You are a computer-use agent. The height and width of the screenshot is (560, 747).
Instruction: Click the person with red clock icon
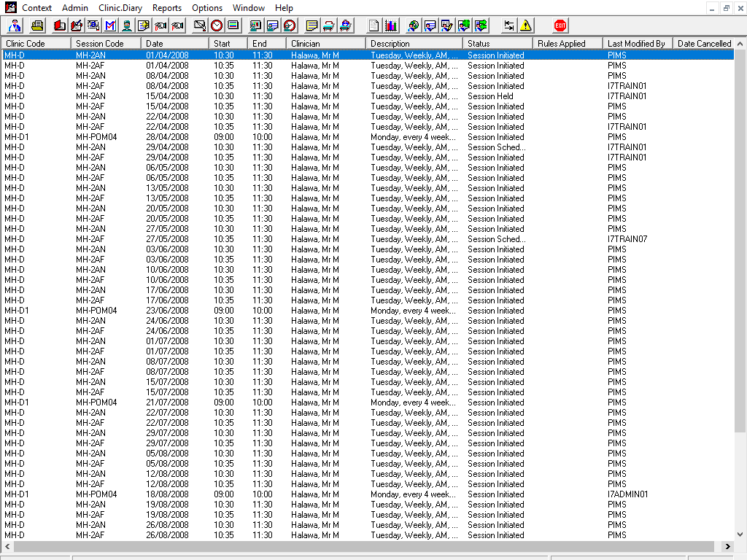click(x=290, y=26)
